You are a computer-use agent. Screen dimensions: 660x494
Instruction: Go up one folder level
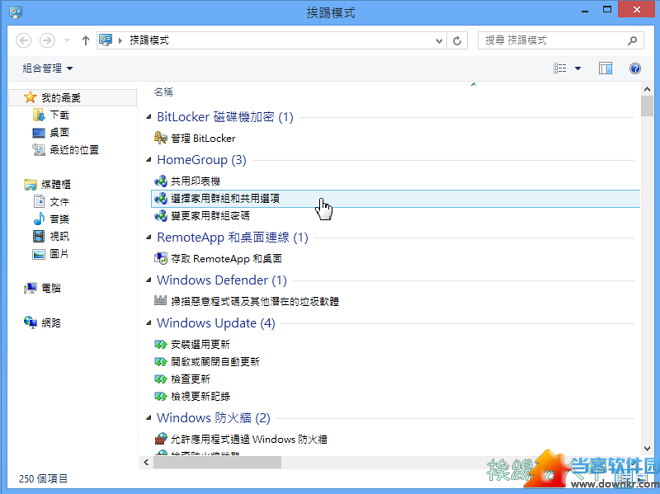(85, 40)
